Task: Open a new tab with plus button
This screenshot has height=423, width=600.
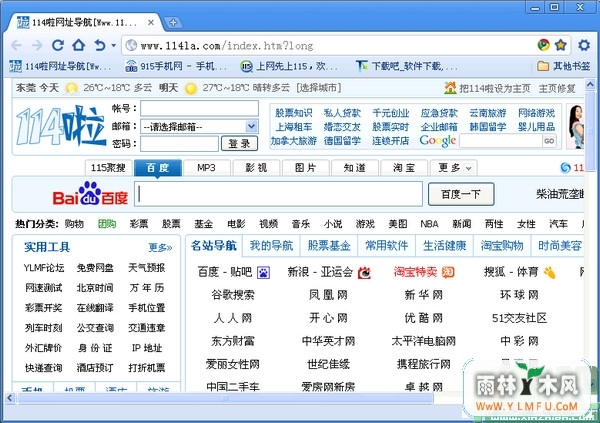Action: pyautogui.click(x=173, y=23)
